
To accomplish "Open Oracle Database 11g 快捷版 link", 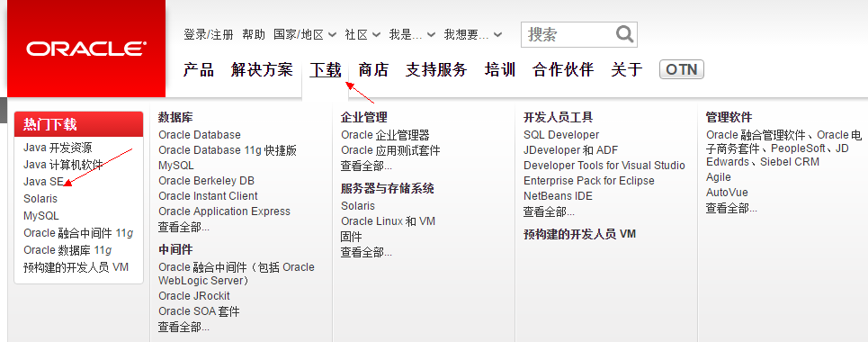I will [x=228, y=150].
